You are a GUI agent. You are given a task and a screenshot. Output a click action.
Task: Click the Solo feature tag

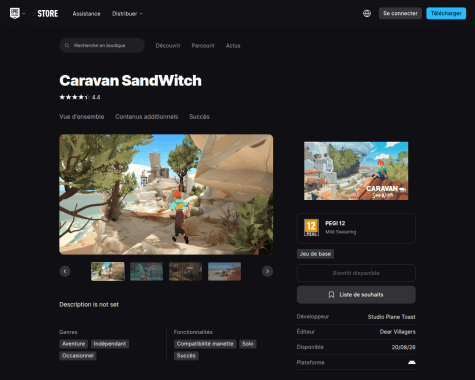tap(248, 344)
